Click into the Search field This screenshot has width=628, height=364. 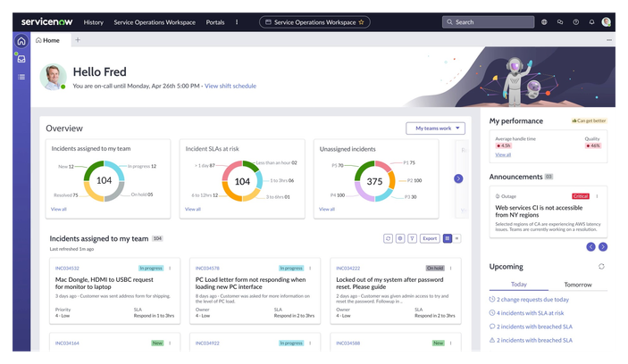(x=489, y=22)
